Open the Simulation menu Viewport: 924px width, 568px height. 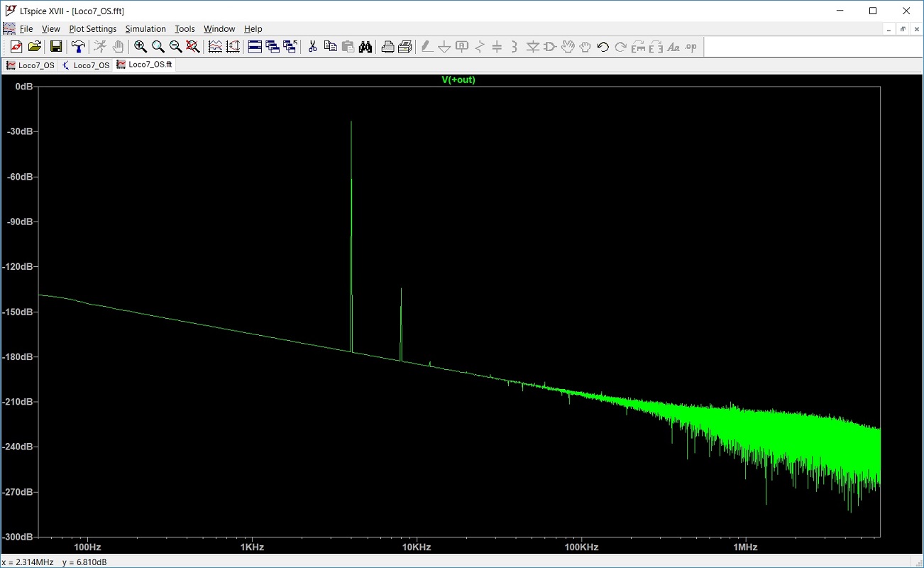point(145,29)
